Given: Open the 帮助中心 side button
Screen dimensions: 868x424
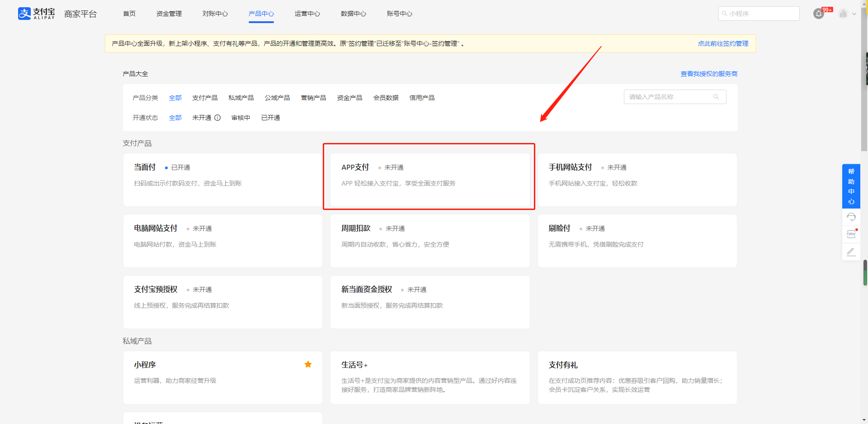Looking at the screenshot, I should (x=851, y=186).
